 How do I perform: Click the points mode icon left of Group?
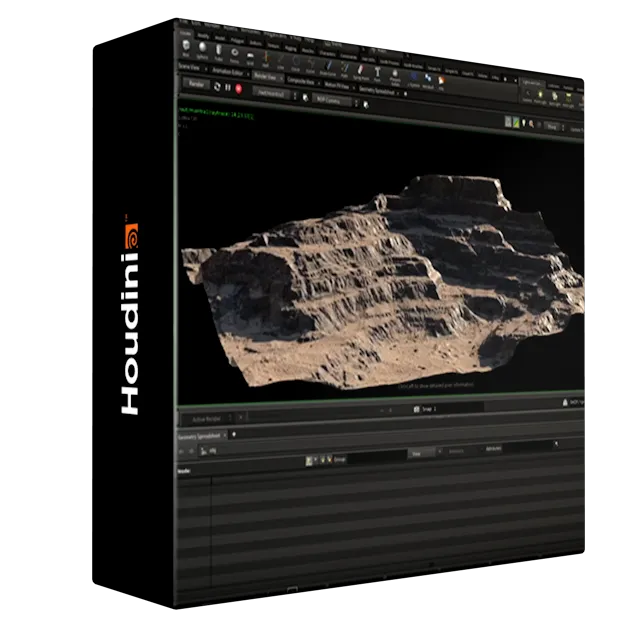click(x=309, y=460)
